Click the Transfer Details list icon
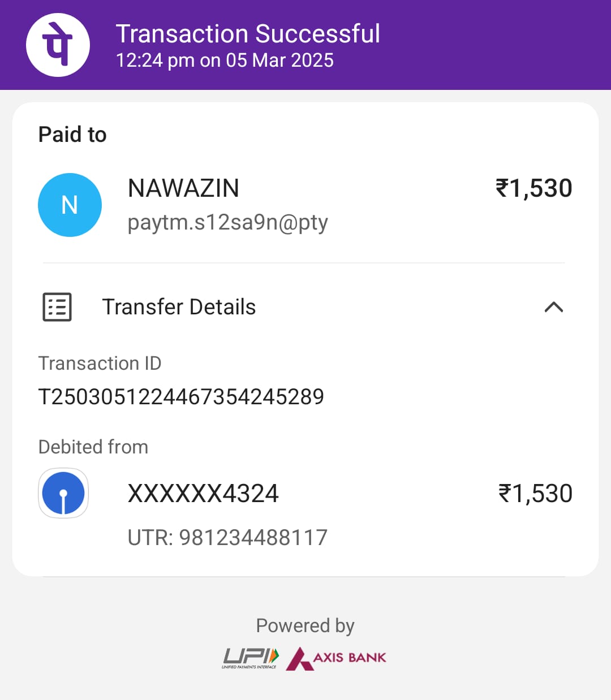This screenshot has width=611, height=700. pos(57,307)
